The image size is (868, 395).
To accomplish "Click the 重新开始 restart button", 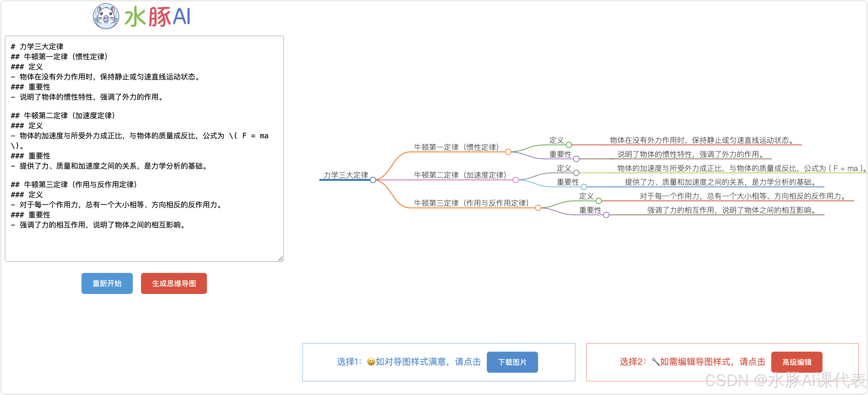I will (107, 284).
